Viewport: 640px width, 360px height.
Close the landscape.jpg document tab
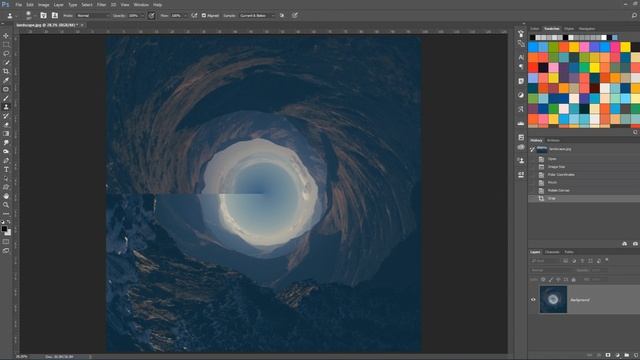click(x=82, y=25)
